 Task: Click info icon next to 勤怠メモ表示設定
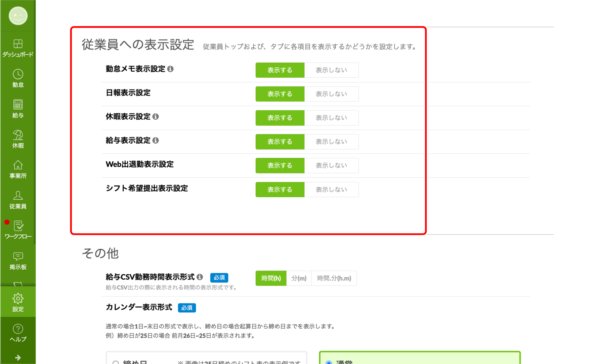click(170, 69)
